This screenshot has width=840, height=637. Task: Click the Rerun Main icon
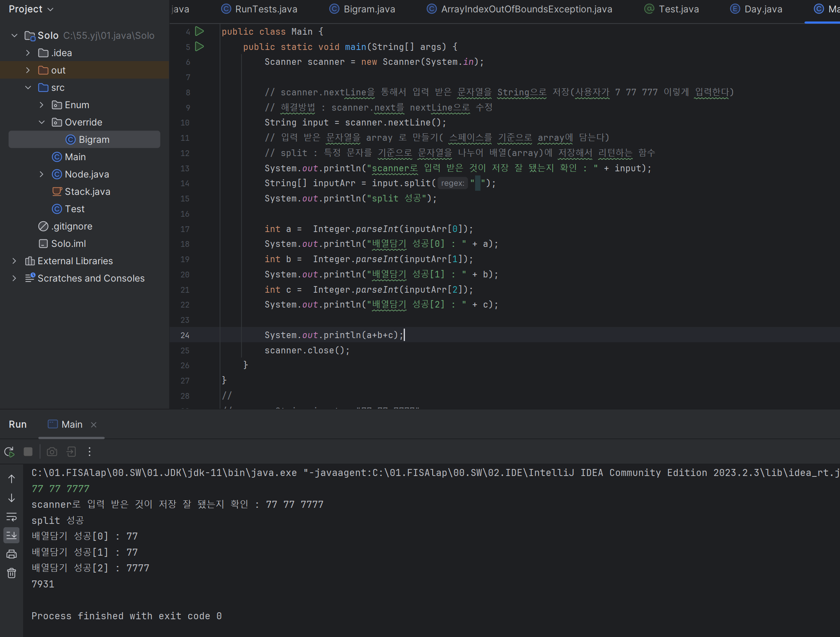coord(9,452)
